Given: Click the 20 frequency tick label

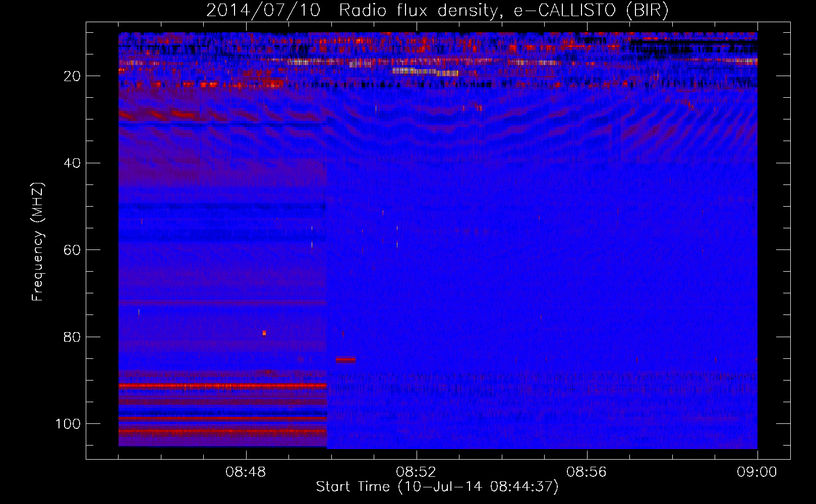Looking at the screenshot, I should coord(72,76).
